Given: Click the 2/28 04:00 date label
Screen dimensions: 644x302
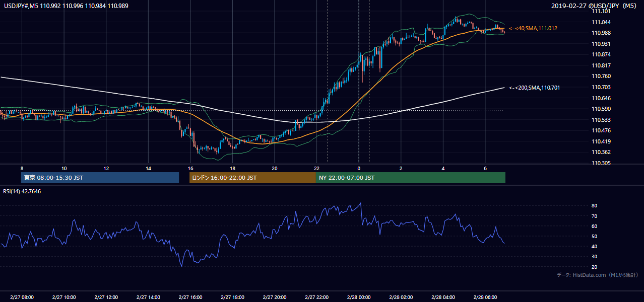Looking at the screenshot, I should [x=443, y=297].
